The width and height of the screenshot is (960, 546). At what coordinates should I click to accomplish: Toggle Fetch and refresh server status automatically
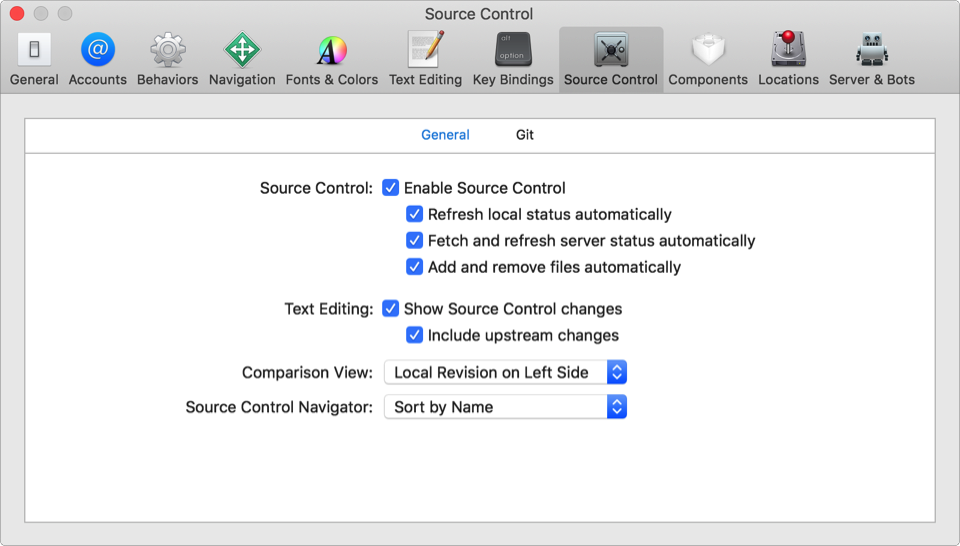click(x=415, y=241)
